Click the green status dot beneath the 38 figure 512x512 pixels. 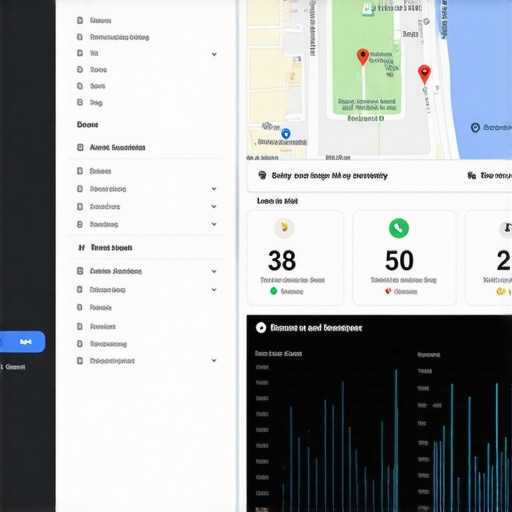[x=274, y=291]
